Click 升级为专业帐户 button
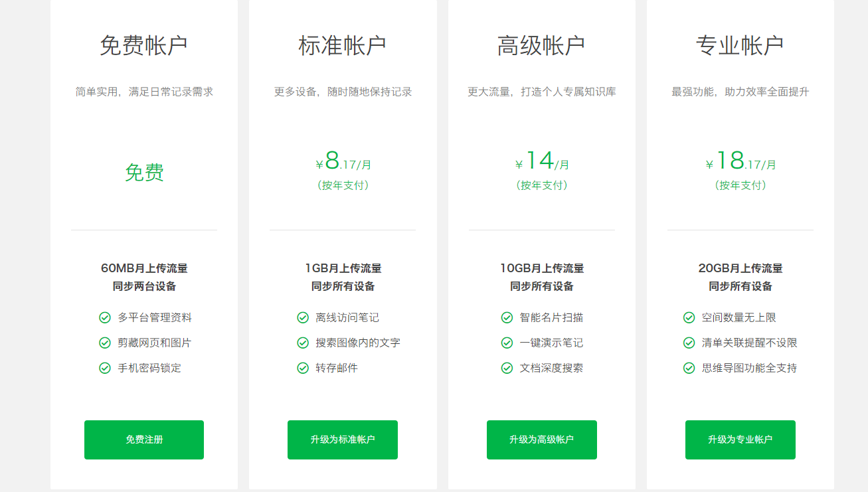Screen dimensions: 868x492 (740, 440)
